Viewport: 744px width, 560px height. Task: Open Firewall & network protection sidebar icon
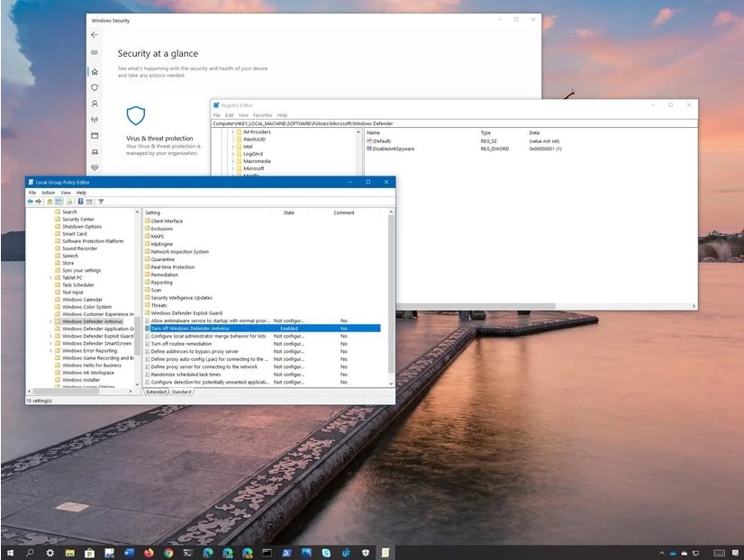pyautogui.click(x=95, y=120)
